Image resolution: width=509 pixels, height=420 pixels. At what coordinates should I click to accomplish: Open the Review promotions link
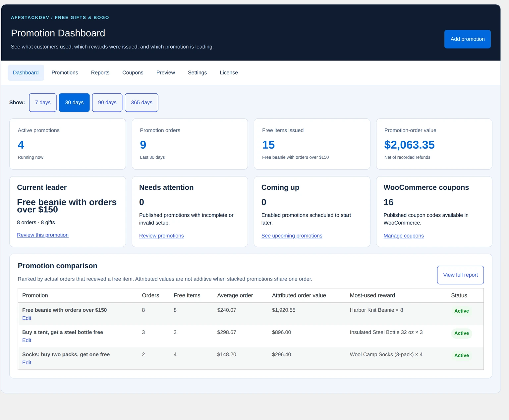pyautogui.click(x=161, y=236)
